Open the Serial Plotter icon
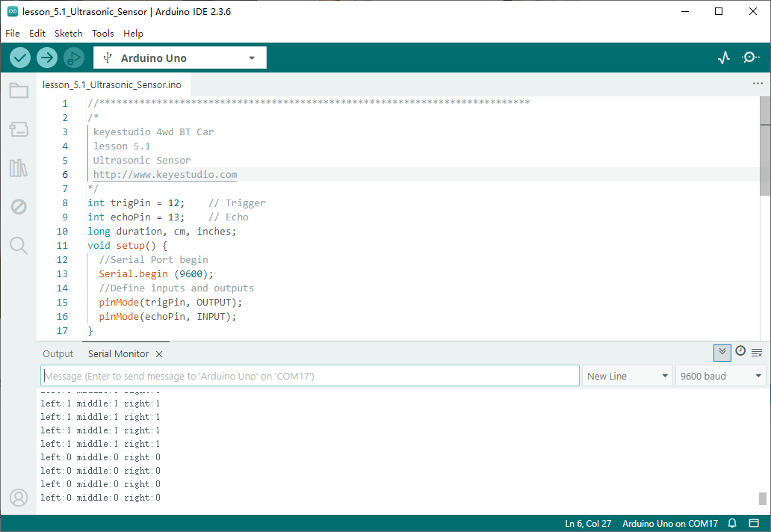771x532 pixels. coord(723,58)
